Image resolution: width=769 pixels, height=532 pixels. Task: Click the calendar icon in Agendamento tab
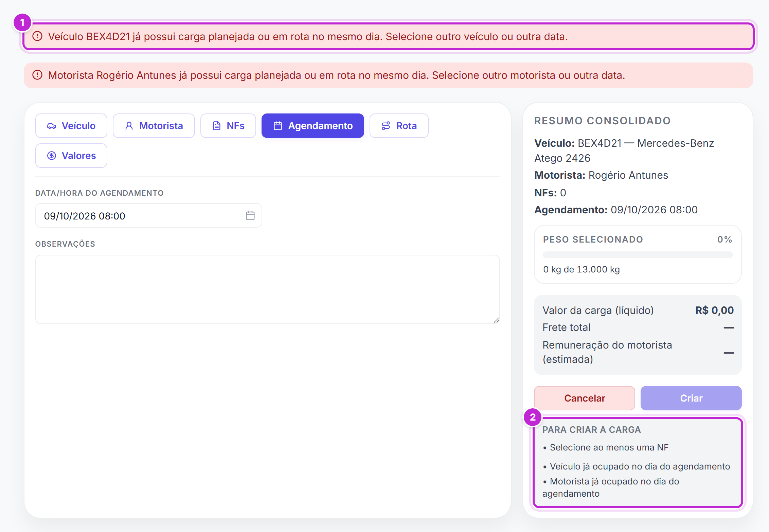pos(278,126)
